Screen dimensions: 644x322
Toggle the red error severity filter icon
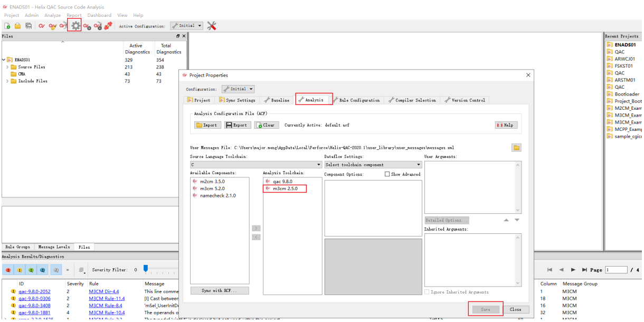(x=9, y=270)
